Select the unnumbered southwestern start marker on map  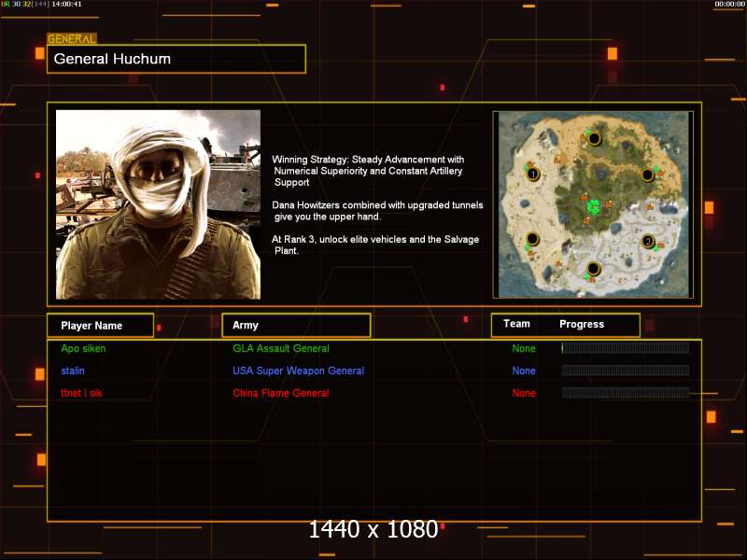(532, 238)
